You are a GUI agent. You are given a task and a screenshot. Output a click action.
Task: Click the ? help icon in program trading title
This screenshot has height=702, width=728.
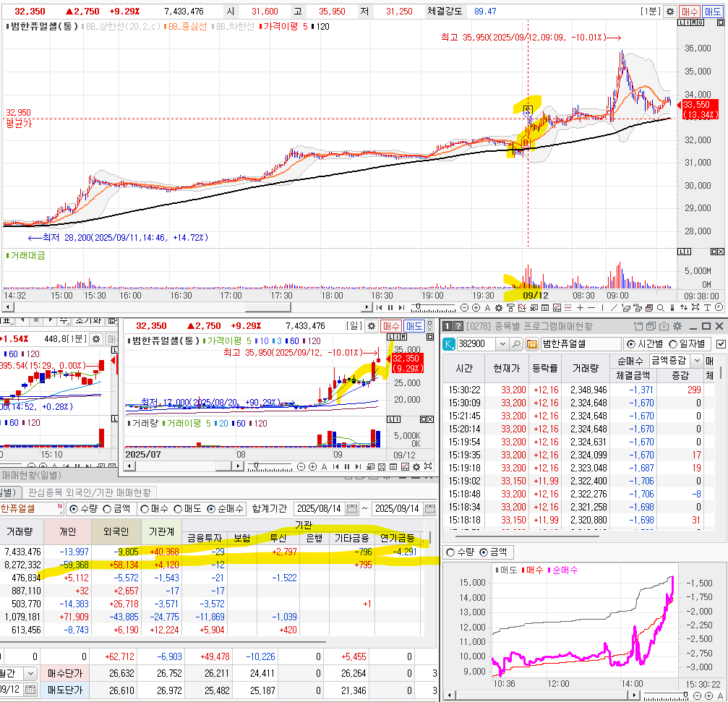[458, 326]
